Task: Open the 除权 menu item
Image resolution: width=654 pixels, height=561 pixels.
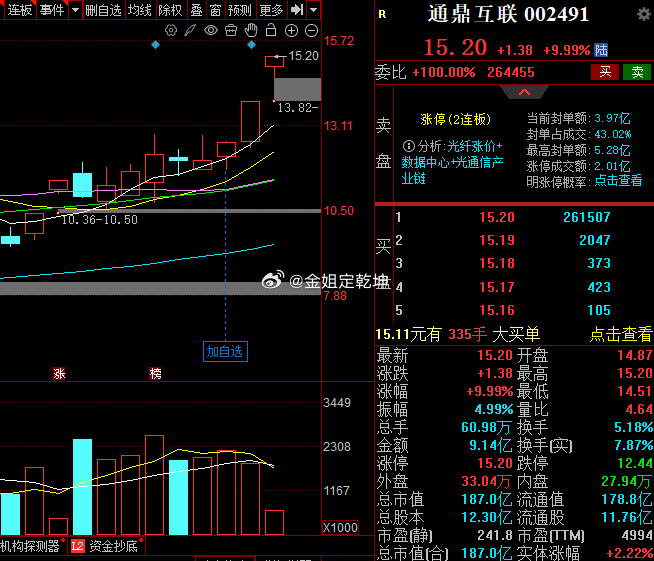Action: pos(170,10)
